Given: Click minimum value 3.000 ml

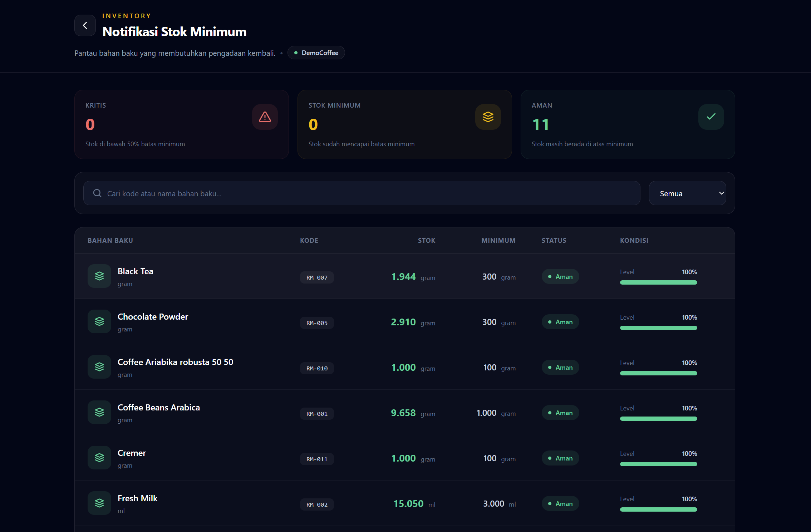Looking at the screenshot, I should point(499,504).
